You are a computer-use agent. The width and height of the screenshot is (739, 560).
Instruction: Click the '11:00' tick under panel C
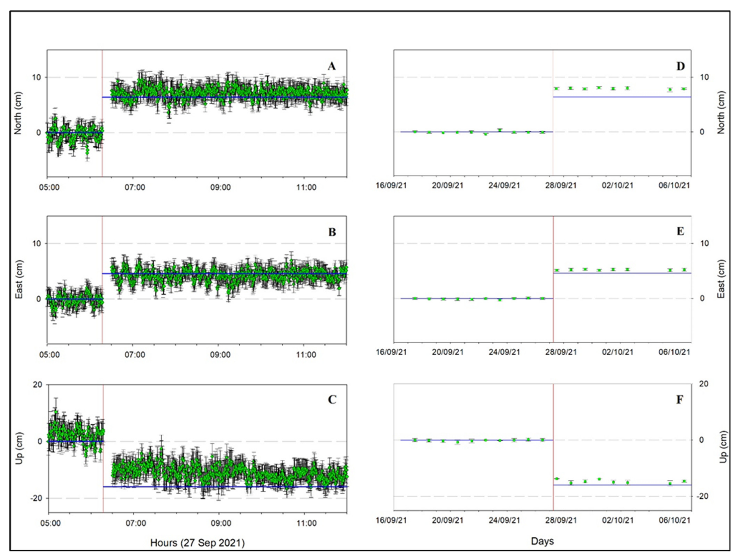coord(306,523)
